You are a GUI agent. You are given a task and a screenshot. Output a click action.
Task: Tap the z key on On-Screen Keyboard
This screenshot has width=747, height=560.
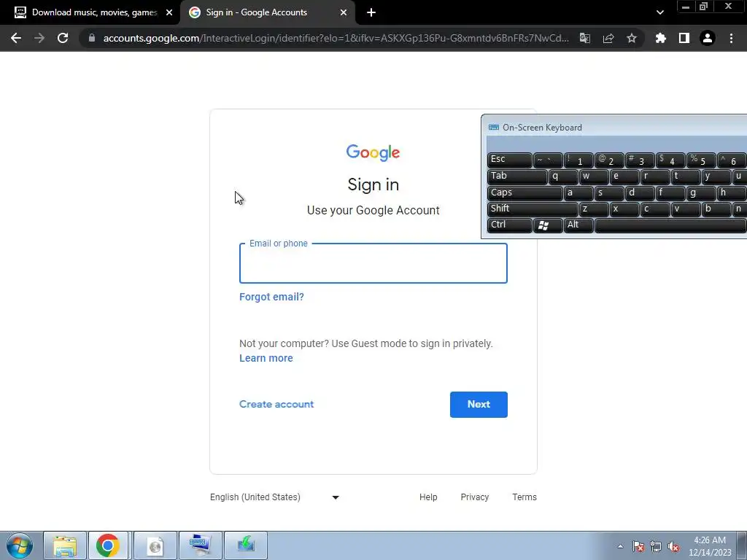click(x=594, y=209)
